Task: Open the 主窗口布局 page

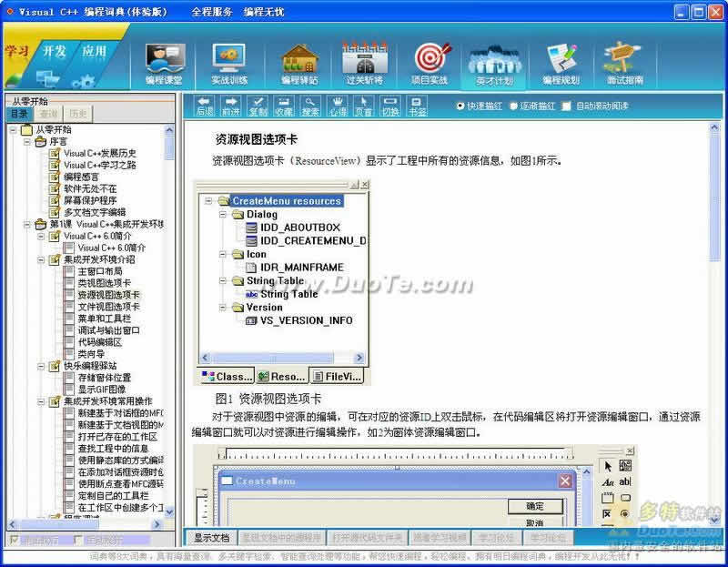Action: 100,271
